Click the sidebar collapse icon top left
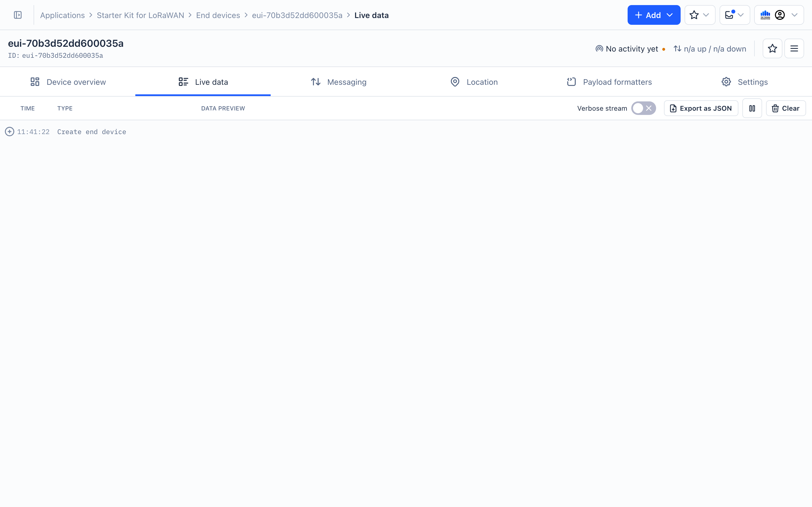The height and width of the screenshot is (507, 812). click(17, 15)
